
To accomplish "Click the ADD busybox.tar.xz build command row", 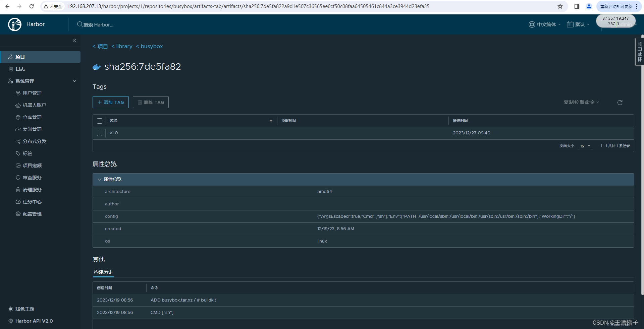I will pyautogui.click(x=363, y=300).
